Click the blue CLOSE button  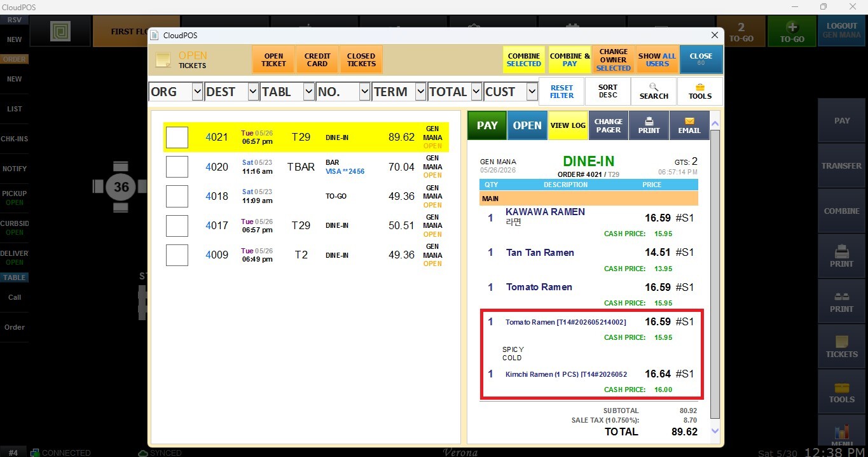[x=701, y=60]
